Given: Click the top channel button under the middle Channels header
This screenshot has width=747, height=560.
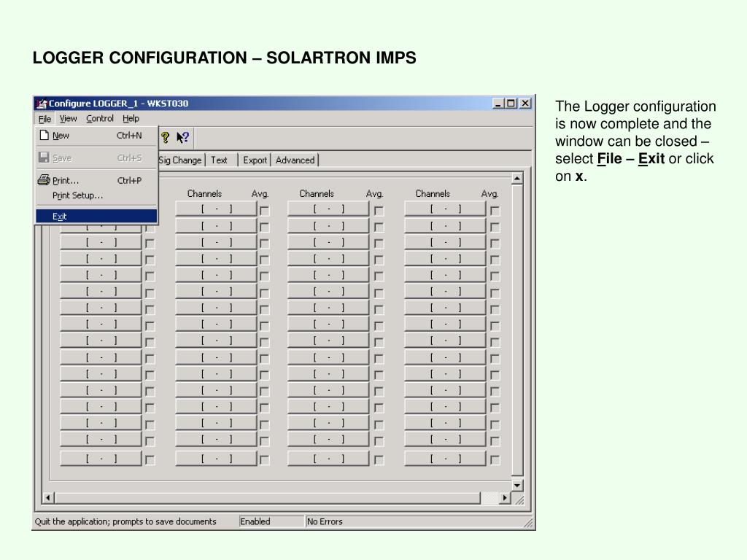Looking at the screenshot, I should click(329, 209).
